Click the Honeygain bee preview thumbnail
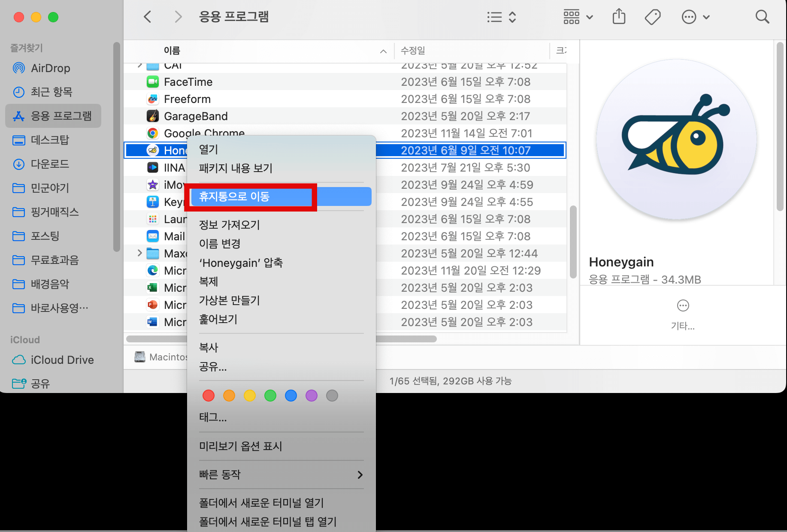Image resolution: width=787 pixels, height=532 pixels. (x=676, y=140)
